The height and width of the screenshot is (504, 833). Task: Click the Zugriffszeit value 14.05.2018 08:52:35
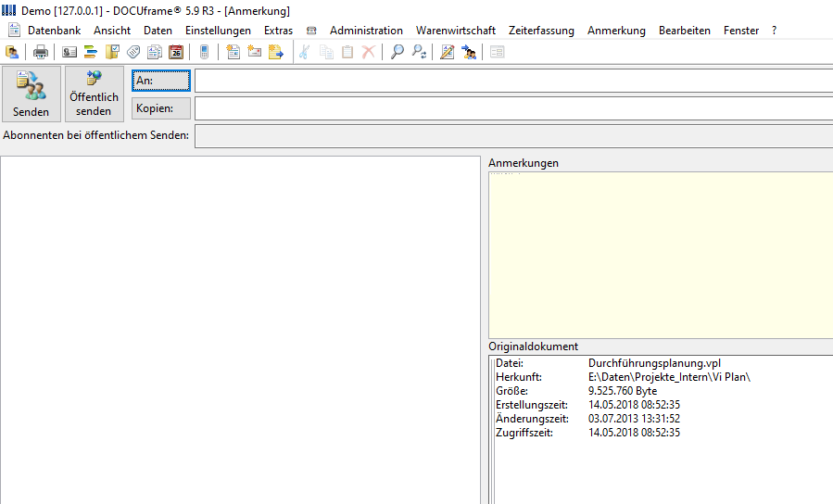(634, 433)
